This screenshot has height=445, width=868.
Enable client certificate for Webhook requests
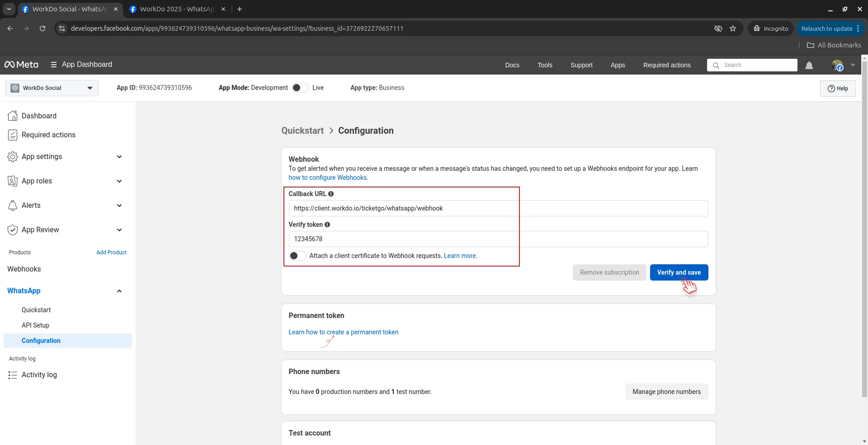point(297,256)
